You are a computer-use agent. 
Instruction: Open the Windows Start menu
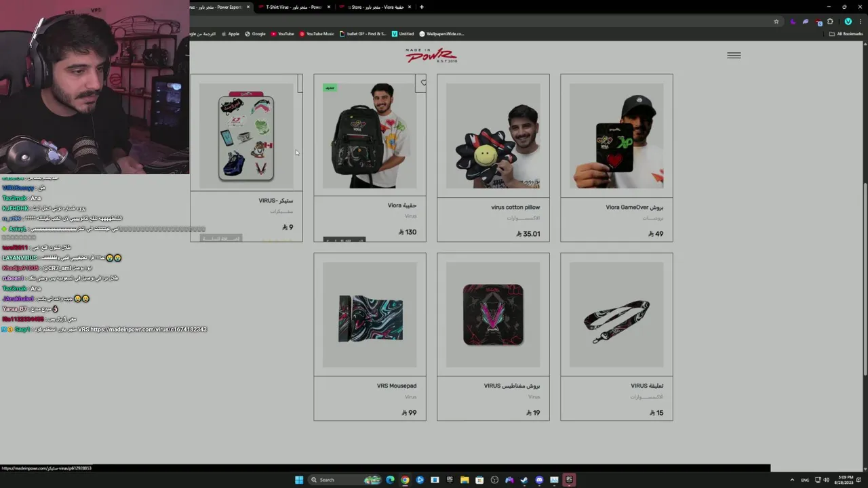coord(299,480)
